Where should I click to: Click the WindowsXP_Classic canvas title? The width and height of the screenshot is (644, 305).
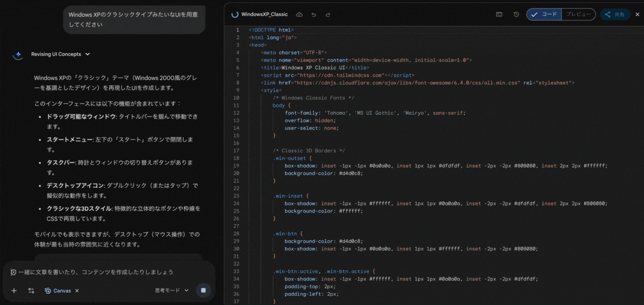coord(265,14)
